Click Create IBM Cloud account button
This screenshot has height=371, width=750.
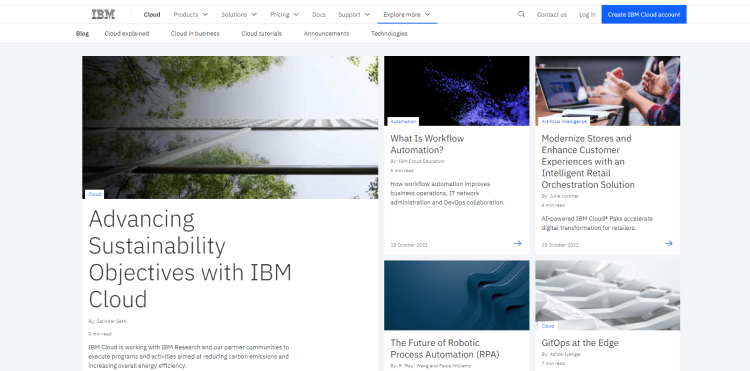[644, 14]
